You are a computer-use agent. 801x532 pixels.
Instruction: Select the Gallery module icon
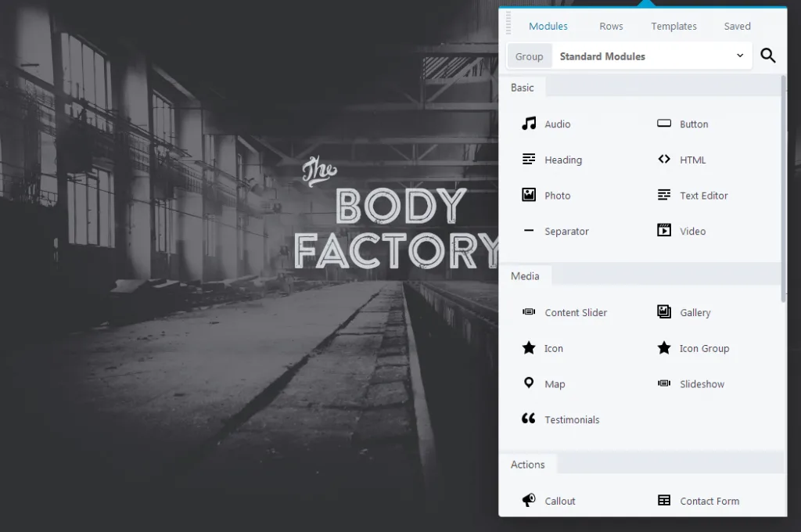[x=664, y=311]
